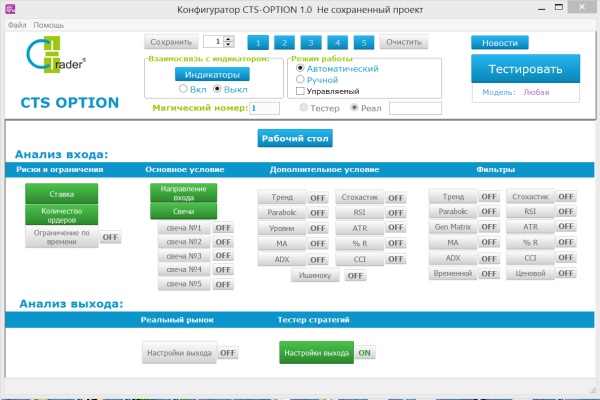The height and width of the screenshot is (400, 600).
Task: Select the Выкл indicator radio button
Action: [217, 89]
